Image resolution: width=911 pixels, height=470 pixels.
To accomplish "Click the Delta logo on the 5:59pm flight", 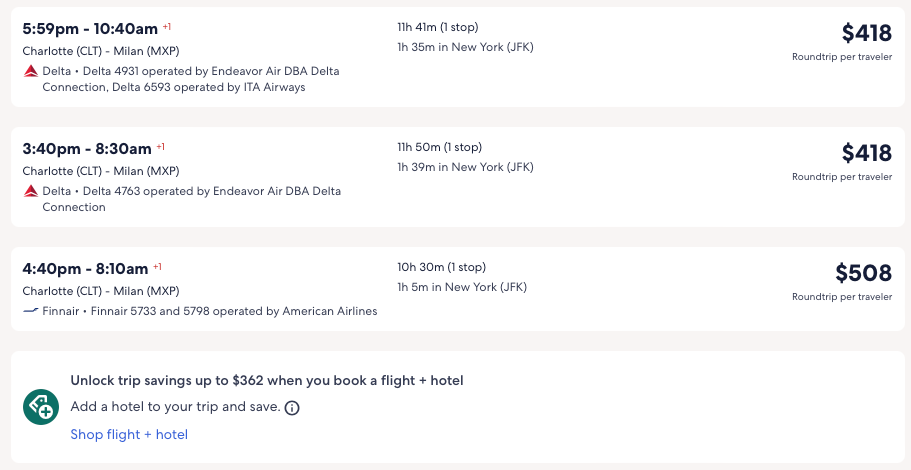I will click(31, 71).
